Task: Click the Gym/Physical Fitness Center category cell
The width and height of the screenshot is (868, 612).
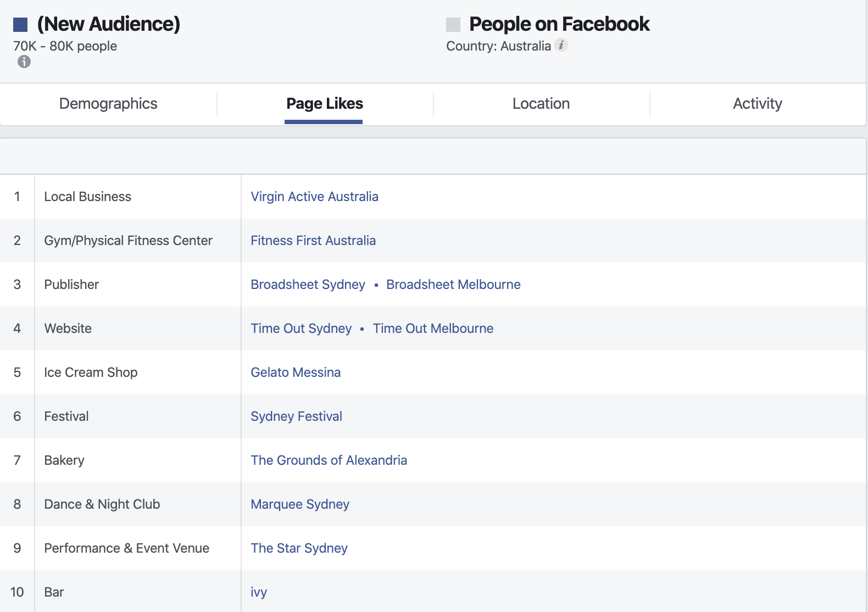Action: (138, 241)
